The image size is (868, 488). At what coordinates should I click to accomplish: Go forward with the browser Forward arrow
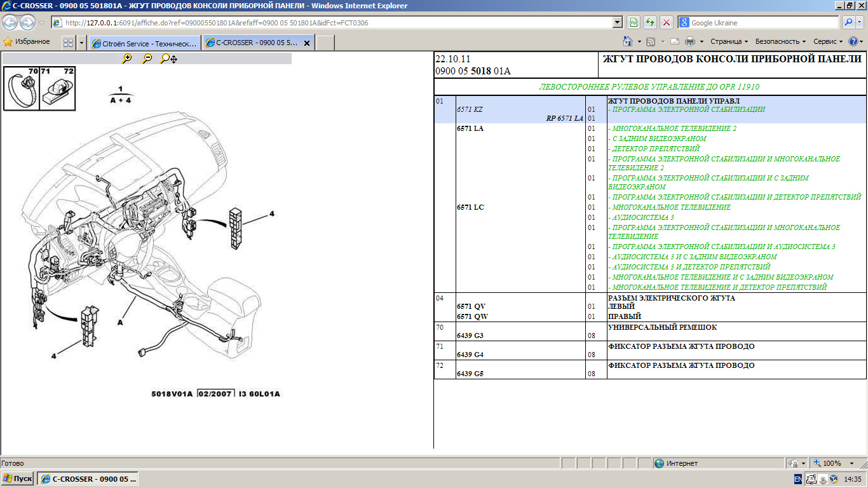tap(27, 22)
